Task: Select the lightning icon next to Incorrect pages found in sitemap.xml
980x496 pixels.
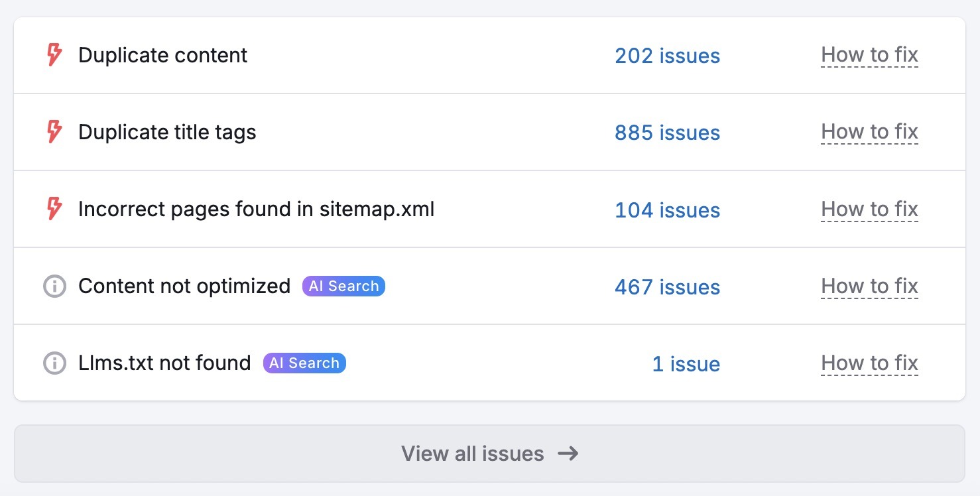Action: (54, 209)
